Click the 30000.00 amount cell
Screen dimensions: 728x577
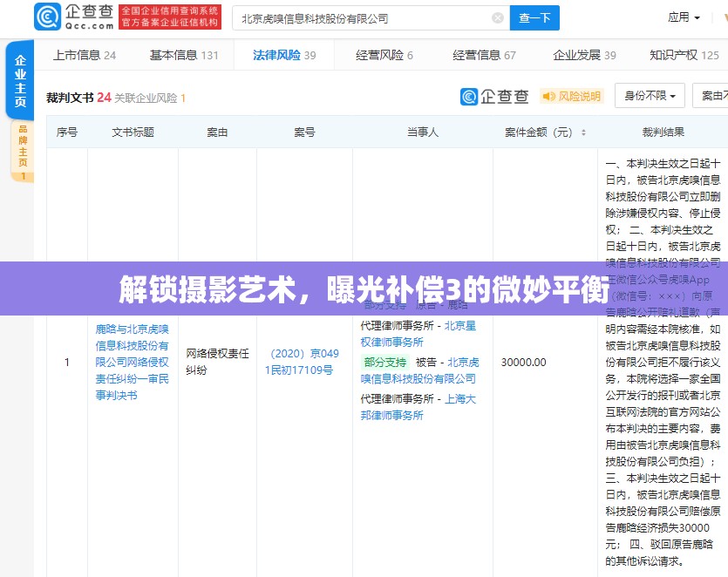coord(523,362)
